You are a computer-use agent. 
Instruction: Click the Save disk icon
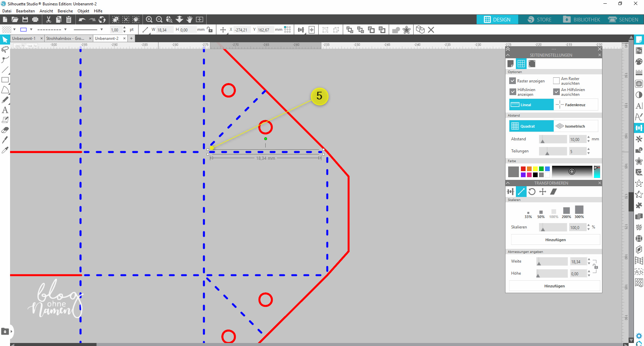coord(25,20)
